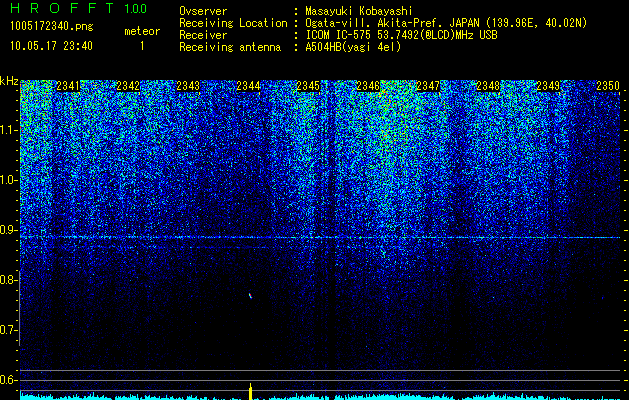Click the bright meteor echo spot near 0.77 kHz

[250, 296]
